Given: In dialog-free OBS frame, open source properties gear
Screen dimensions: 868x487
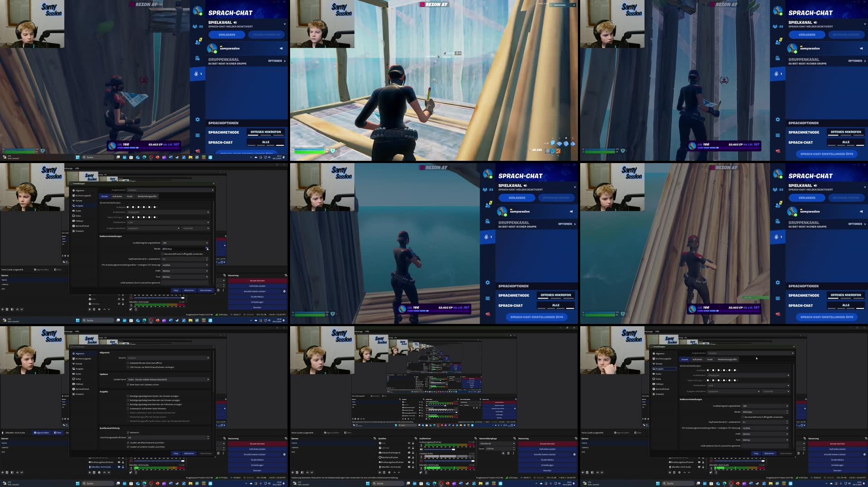Looking at the screenshot, I should pos(389,473).
